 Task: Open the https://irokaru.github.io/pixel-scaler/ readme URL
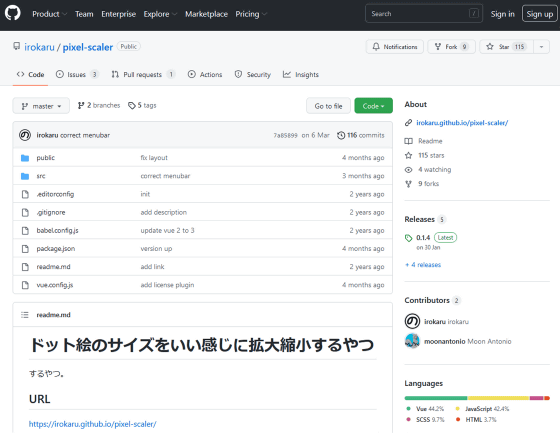click(x=92, y=424)
